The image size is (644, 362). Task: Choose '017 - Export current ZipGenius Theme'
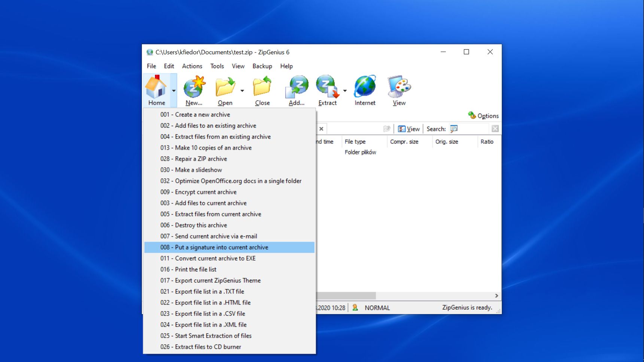(229, 280)
